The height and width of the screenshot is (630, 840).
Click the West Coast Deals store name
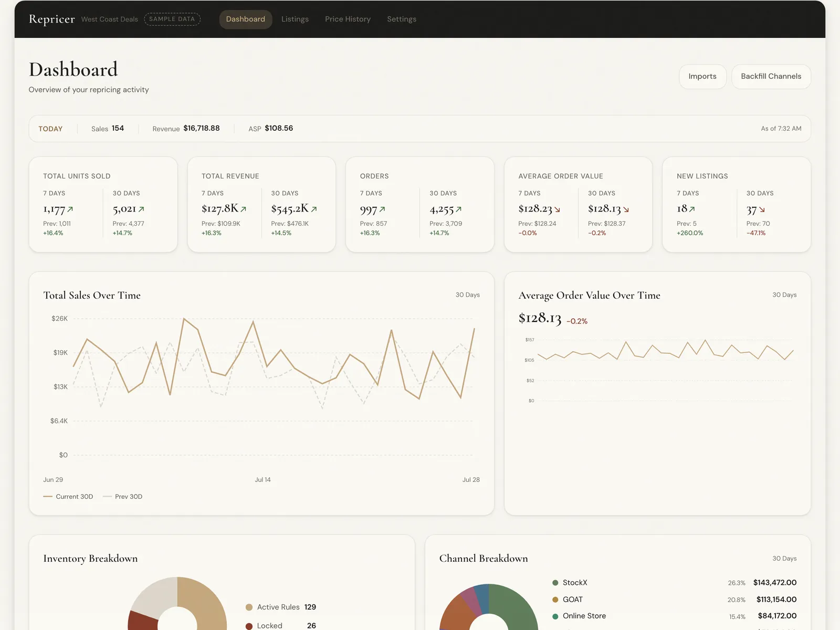point(110,19)
